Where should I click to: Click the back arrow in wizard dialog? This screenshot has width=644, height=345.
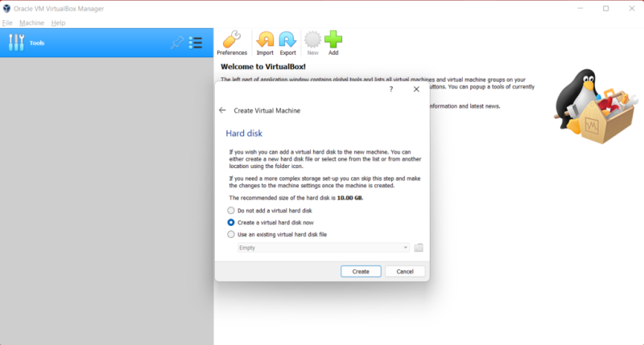[223, 110]
